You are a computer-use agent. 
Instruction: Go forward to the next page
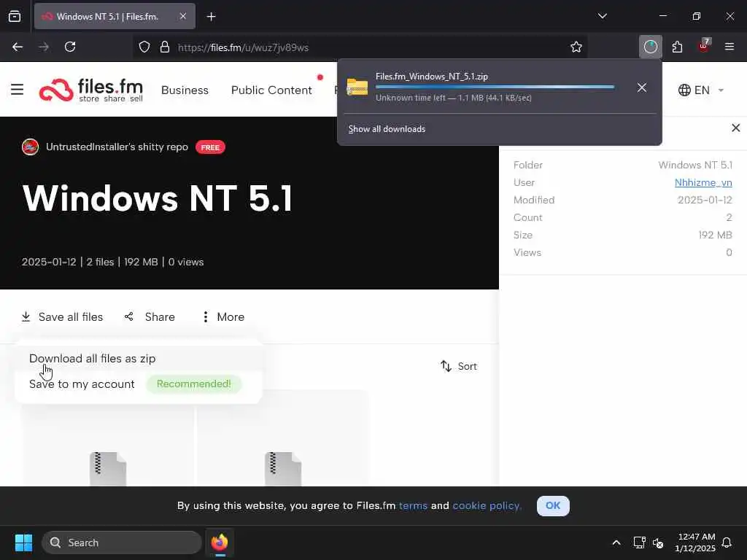pos(44,47)
